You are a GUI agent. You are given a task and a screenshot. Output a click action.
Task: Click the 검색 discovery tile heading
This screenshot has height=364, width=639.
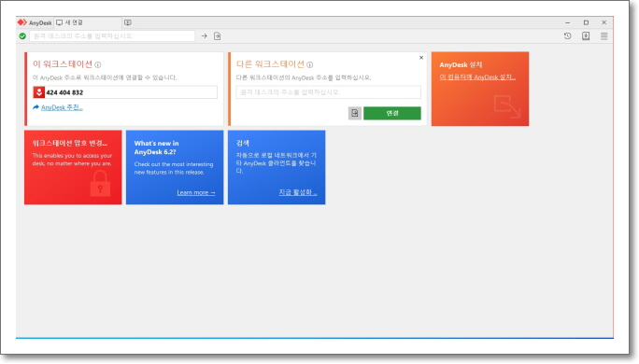[x=243, y=144]
